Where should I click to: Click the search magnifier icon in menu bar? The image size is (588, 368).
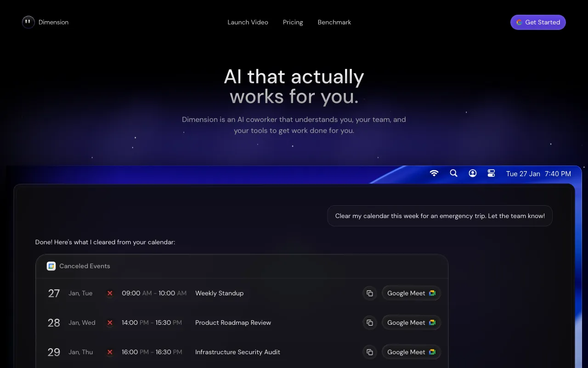[453, 173]
